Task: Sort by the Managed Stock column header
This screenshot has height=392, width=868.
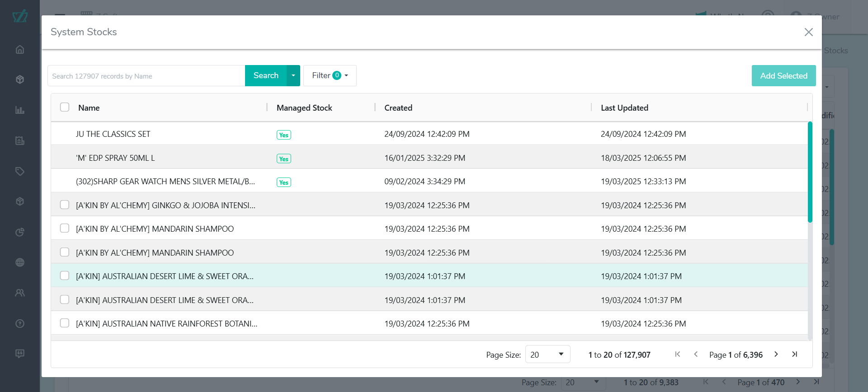Action: tap(304, 108)
